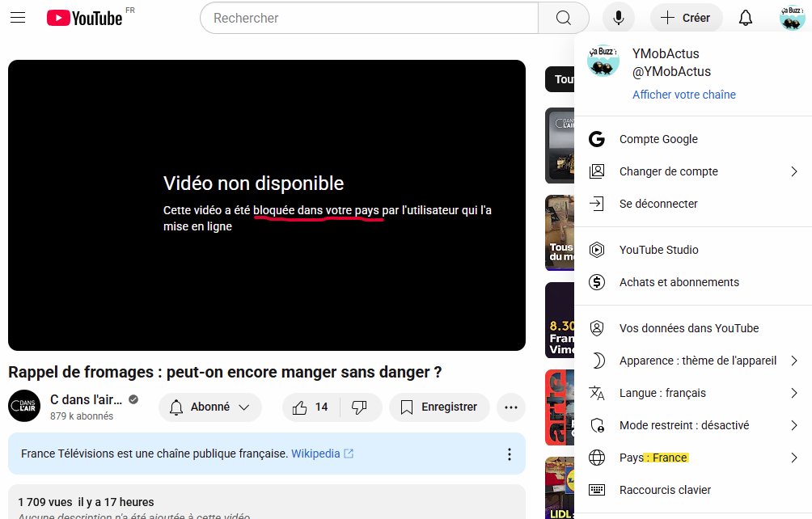Viewport: 812px width, 519px height.
Task: Click YMobActus profile picture in menu
Action: 603,60
